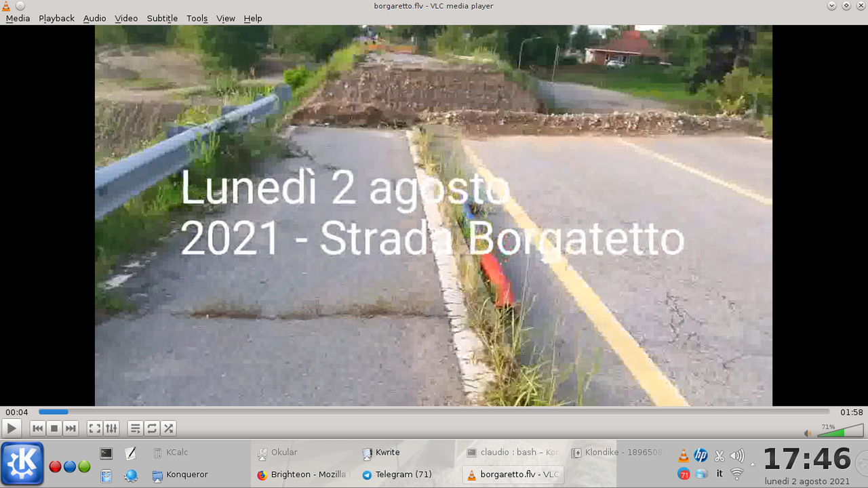Switch to Telegram (71) taskbar window
Viewport: 868px width, 488px height.
pyautogui.click(x=403, y=474)
